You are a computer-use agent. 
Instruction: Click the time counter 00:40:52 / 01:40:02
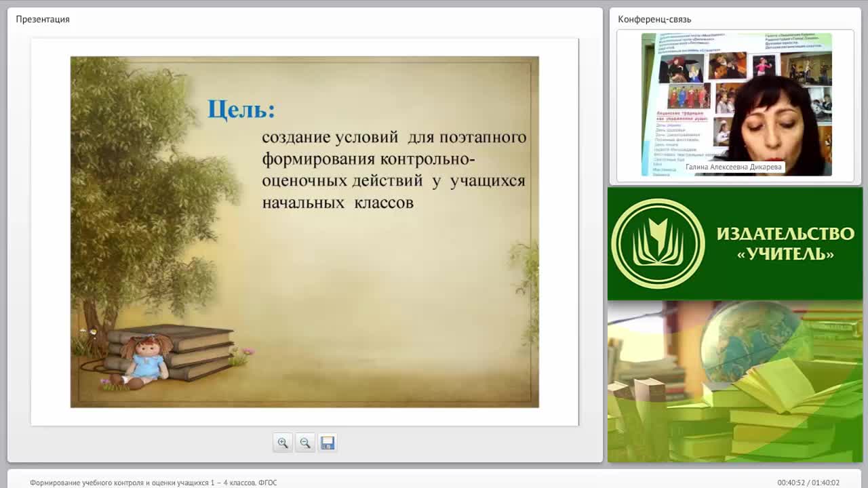coord(808,483)
